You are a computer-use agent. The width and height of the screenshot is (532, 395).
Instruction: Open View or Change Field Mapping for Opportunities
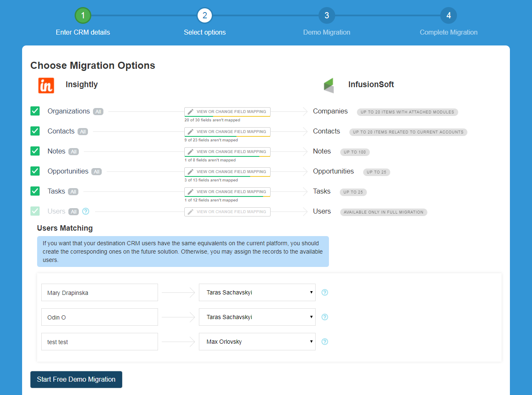coord(228,172)
